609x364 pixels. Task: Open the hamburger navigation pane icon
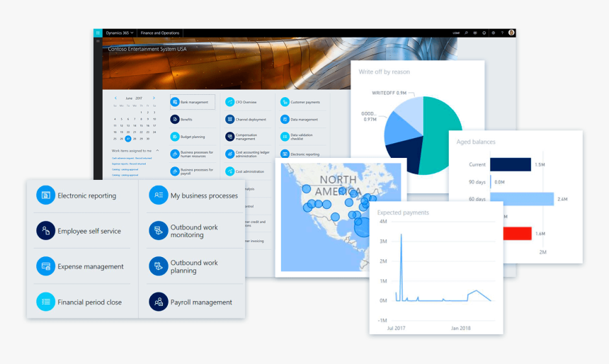98,41
